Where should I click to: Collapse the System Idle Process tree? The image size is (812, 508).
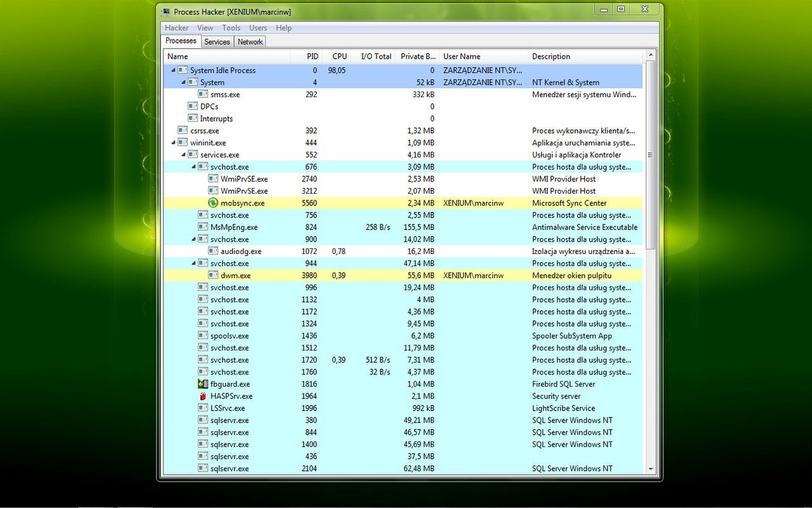click(174, 70)
